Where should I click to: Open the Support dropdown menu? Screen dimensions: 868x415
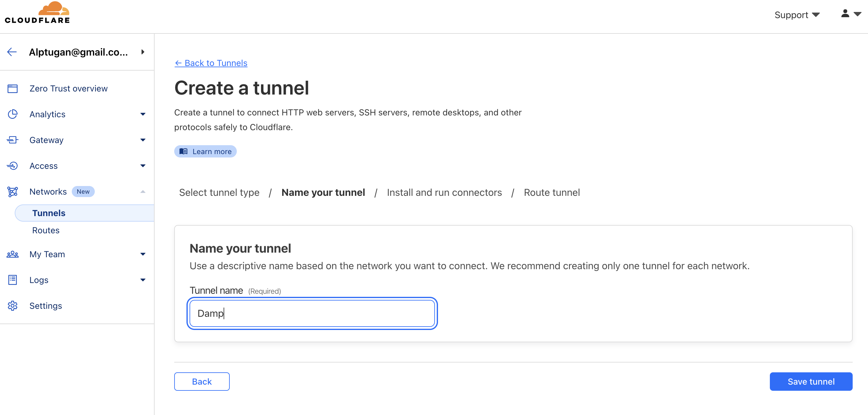(x=797, y=15)
